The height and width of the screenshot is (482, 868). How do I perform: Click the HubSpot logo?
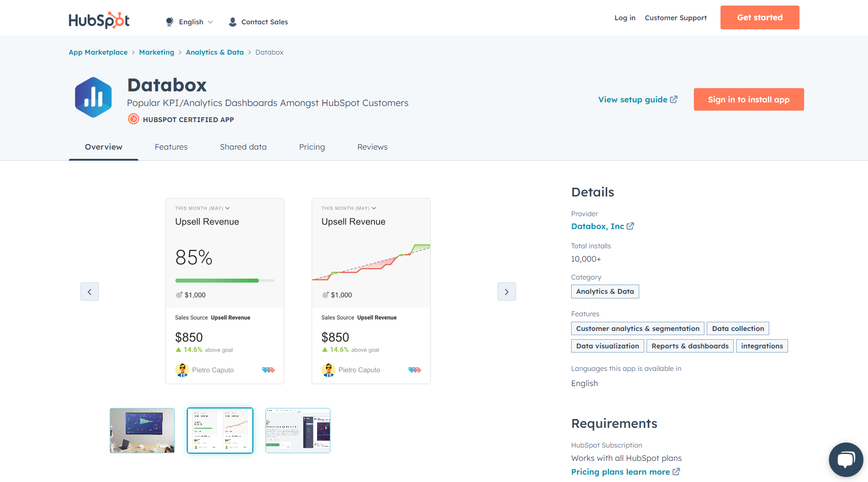(x=99, y=20)
